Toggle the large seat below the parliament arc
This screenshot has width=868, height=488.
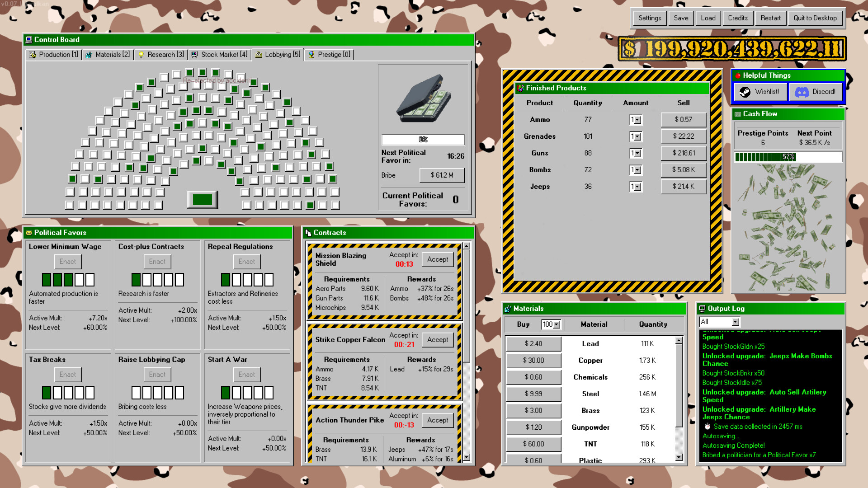coord(202,199)
